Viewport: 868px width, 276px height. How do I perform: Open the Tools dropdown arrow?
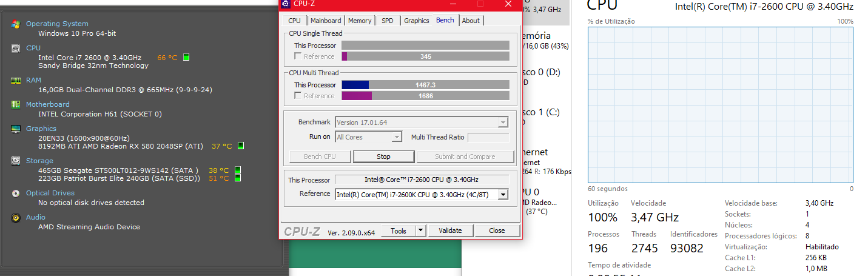421,231
